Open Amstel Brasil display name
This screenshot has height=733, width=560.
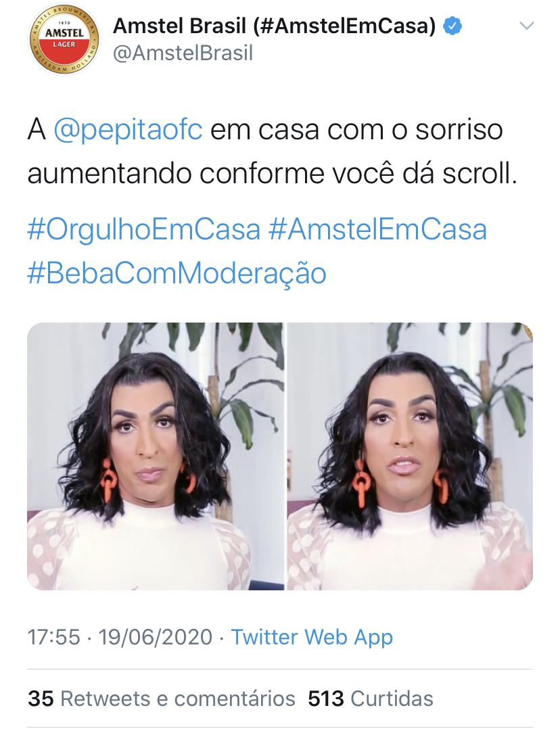tap(274, 26)
